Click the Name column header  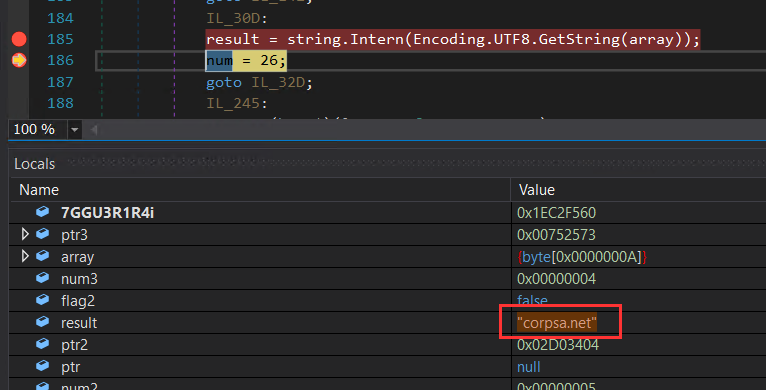[39, 190]
